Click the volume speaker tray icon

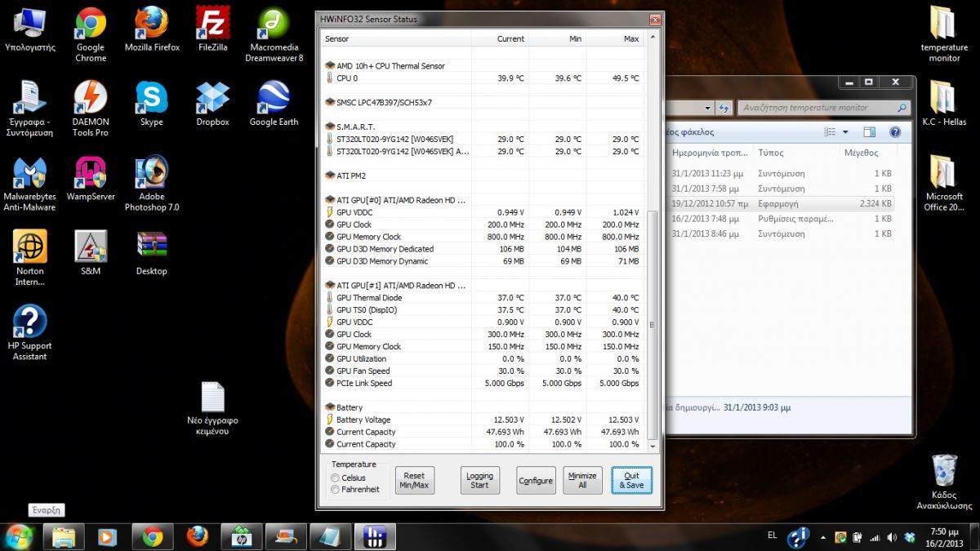[x=892, y=537]
